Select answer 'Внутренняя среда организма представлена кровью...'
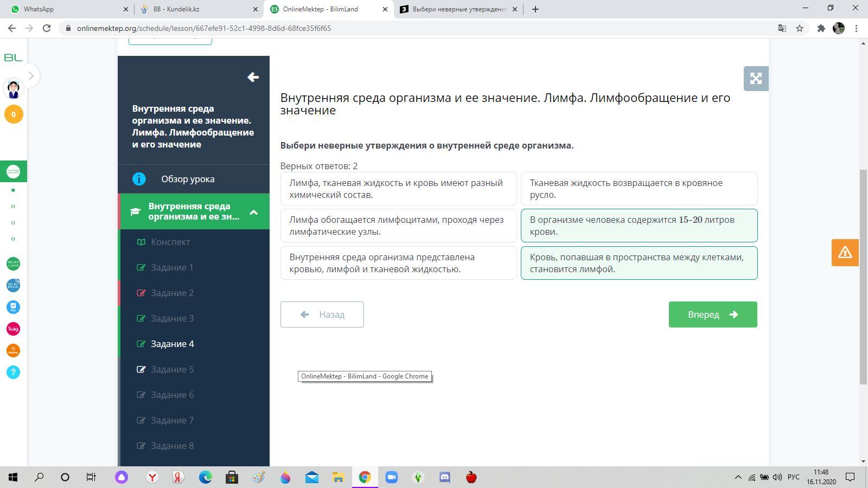The width and height of the screenshot is (868, 488). coord(399,263)
